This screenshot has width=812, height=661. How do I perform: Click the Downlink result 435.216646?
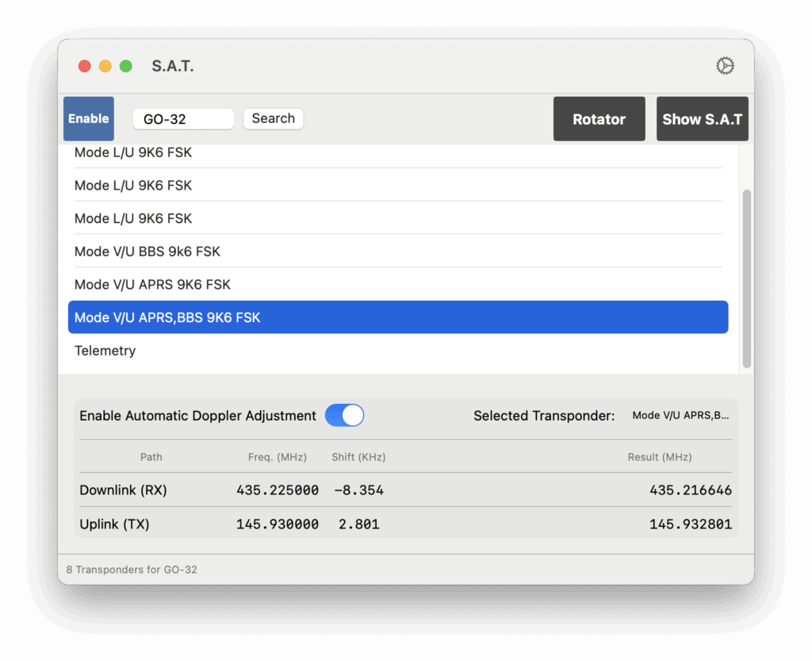(x=691, y=490)
